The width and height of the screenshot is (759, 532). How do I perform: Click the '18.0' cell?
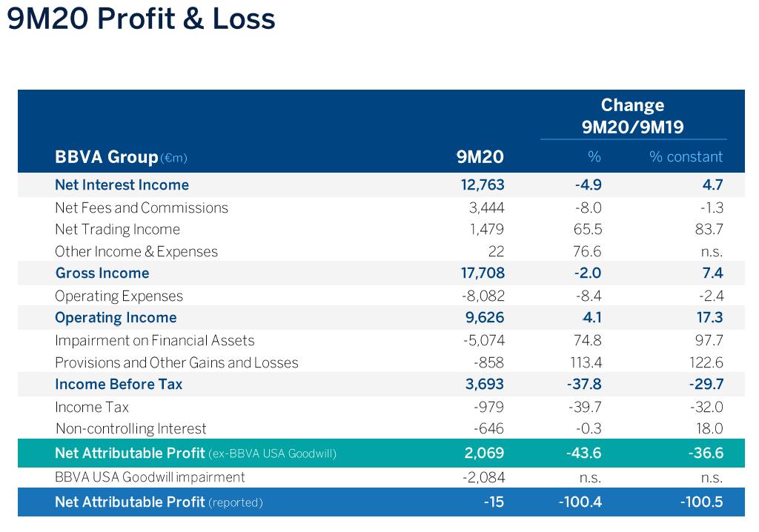709,428
